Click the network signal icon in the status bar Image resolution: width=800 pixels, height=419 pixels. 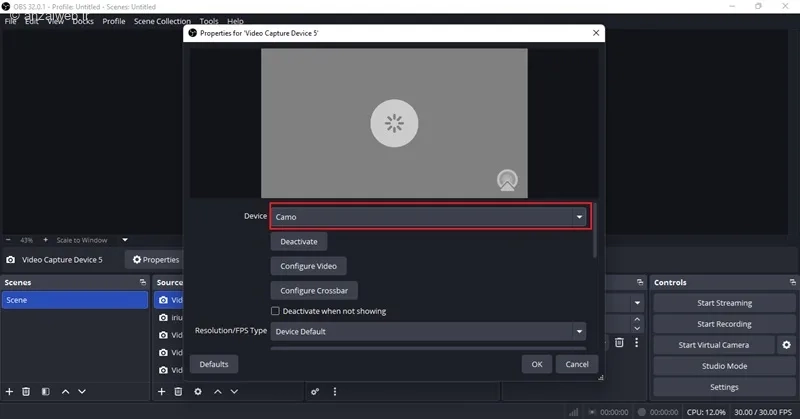pos(573,412)
